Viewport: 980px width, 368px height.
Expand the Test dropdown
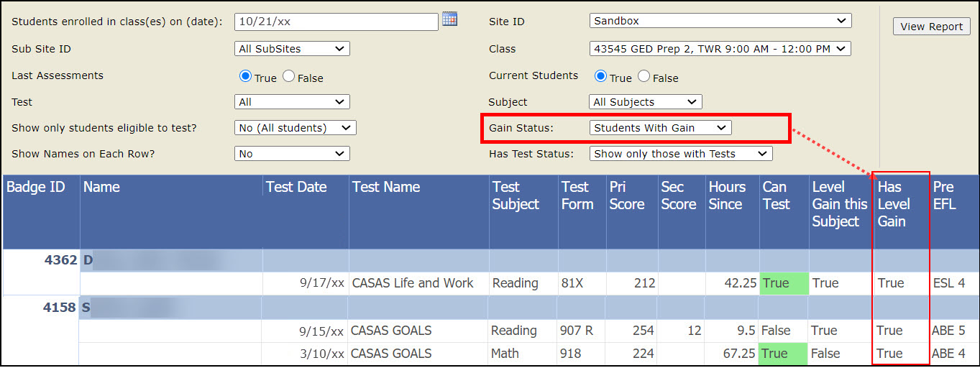click(x=292, y=102)
